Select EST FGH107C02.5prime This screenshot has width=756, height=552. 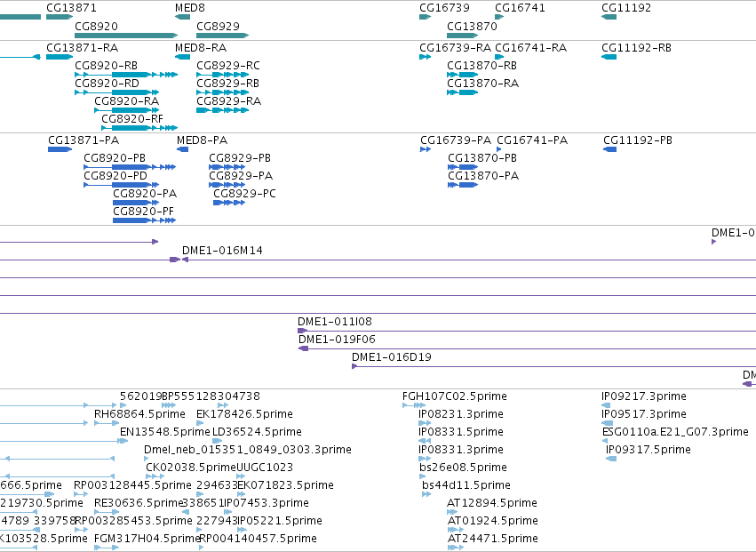coord(455,396)
